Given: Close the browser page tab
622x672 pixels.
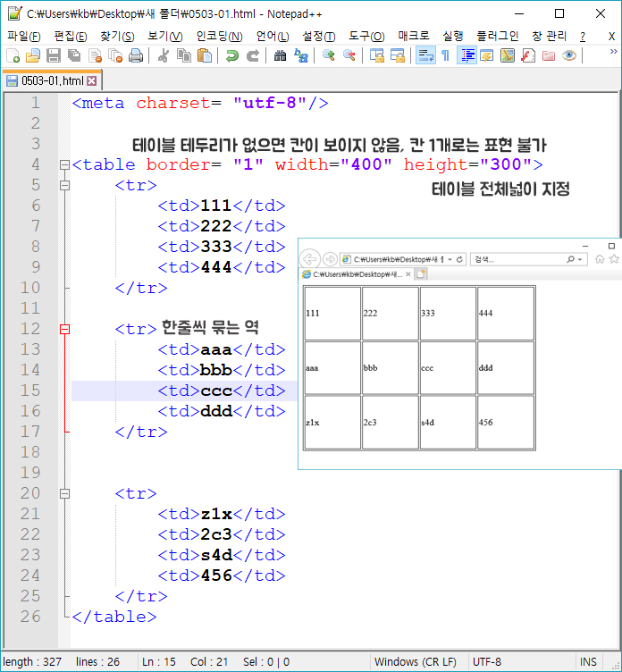Looking at the screenshot, I should [x=408, y=273].
